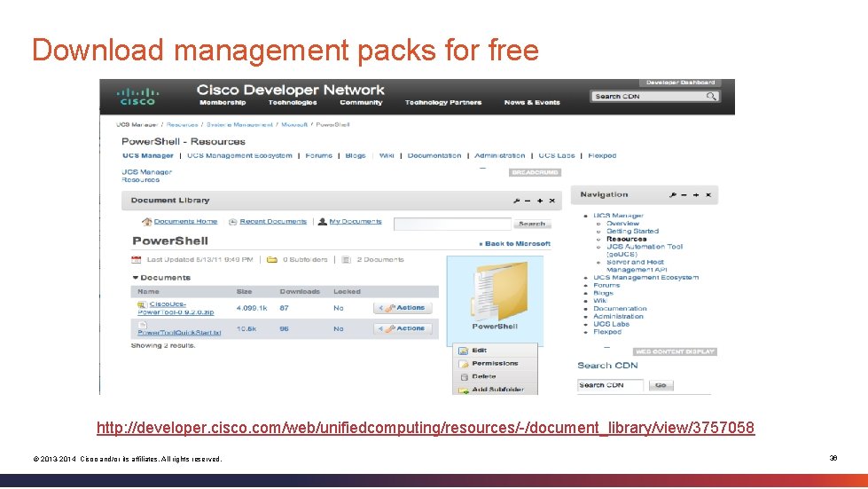Click the Systems Management breadcrumb link
The height and width of the screenshot is (489, 868).
[x=239, y=124]
